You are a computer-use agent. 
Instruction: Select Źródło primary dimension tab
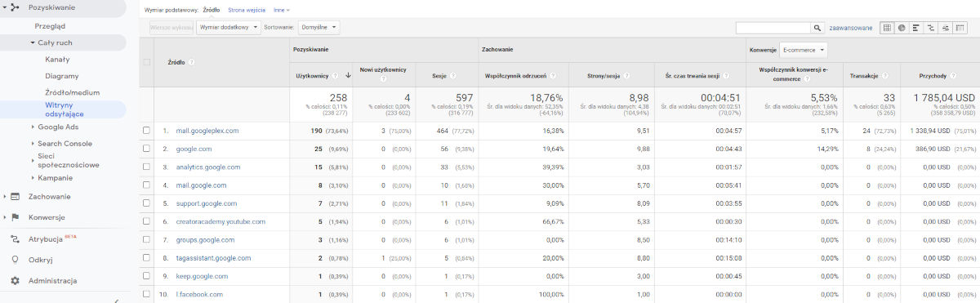point(212,10)
